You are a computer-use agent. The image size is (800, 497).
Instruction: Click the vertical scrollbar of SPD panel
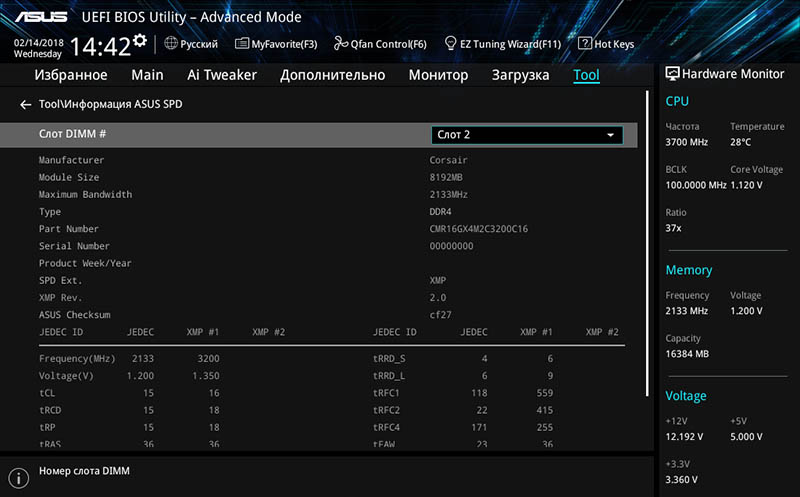tap(647, 243)
